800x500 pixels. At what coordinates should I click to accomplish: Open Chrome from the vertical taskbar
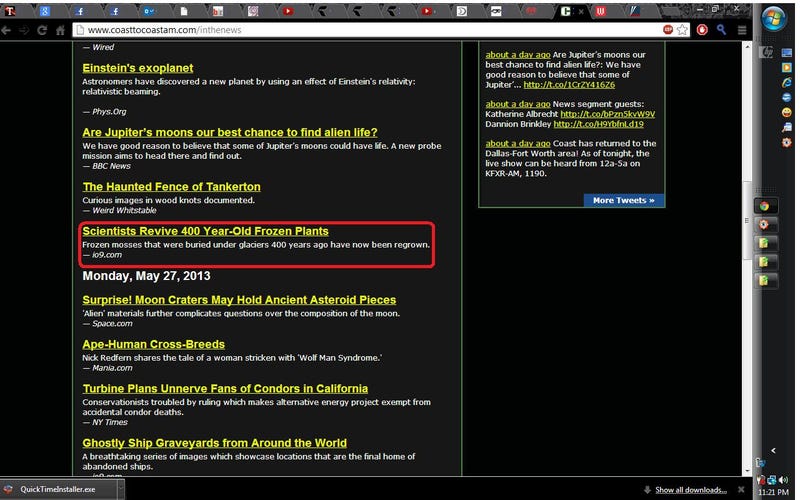click(765, 206)
